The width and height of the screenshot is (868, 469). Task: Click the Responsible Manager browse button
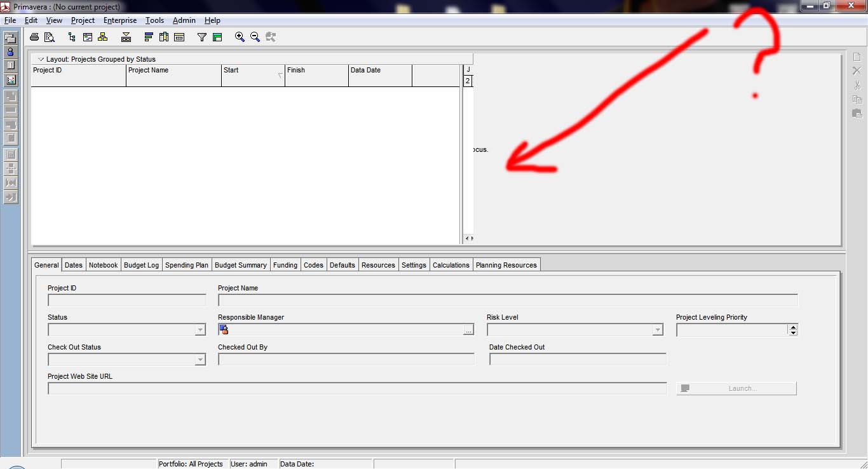pyautogui.click(x=468, y=330)
